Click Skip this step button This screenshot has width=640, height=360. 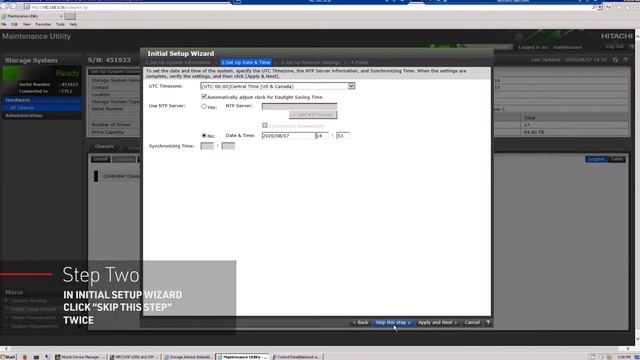[393, 322]
